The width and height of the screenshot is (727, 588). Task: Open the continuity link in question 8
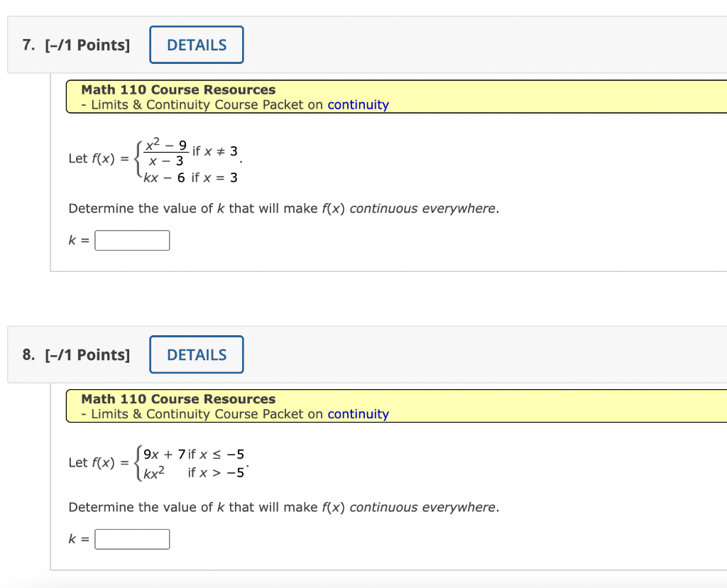coord(358,414)
